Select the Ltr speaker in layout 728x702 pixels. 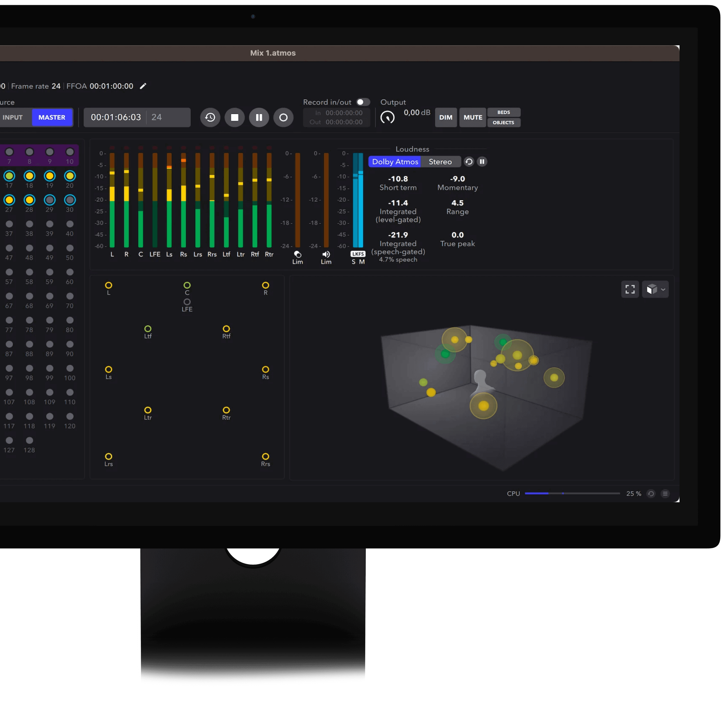pos(148,410)
